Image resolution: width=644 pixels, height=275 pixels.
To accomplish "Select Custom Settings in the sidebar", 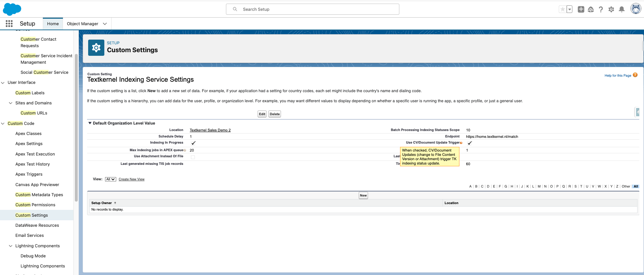I will tap(32, 215).
